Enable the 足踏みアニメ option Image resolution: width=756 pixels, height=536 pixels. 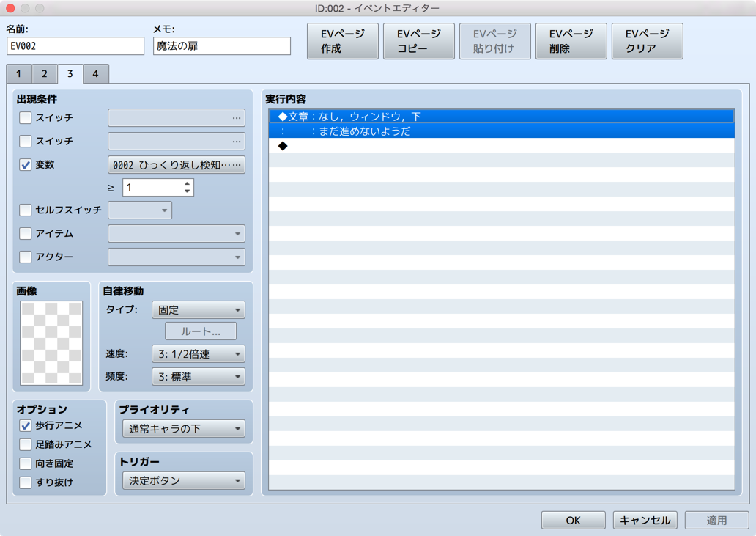pos(25,446)
